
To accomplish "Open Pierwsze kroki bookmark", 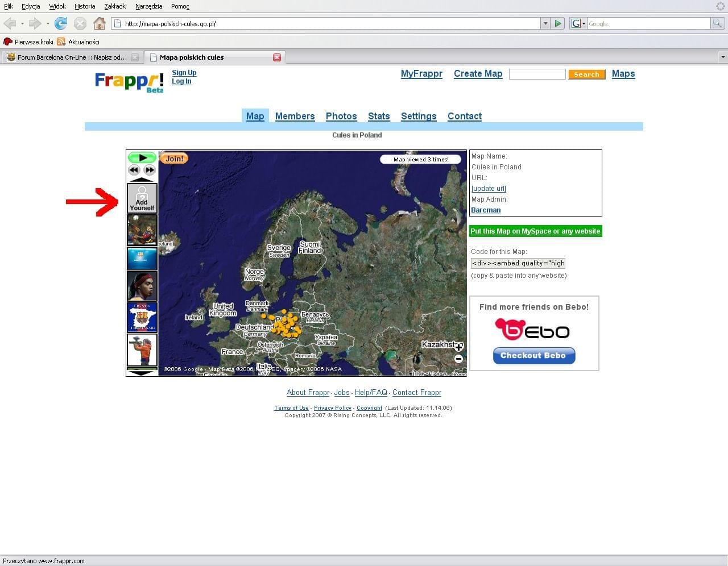I will (x=28, y=42).
